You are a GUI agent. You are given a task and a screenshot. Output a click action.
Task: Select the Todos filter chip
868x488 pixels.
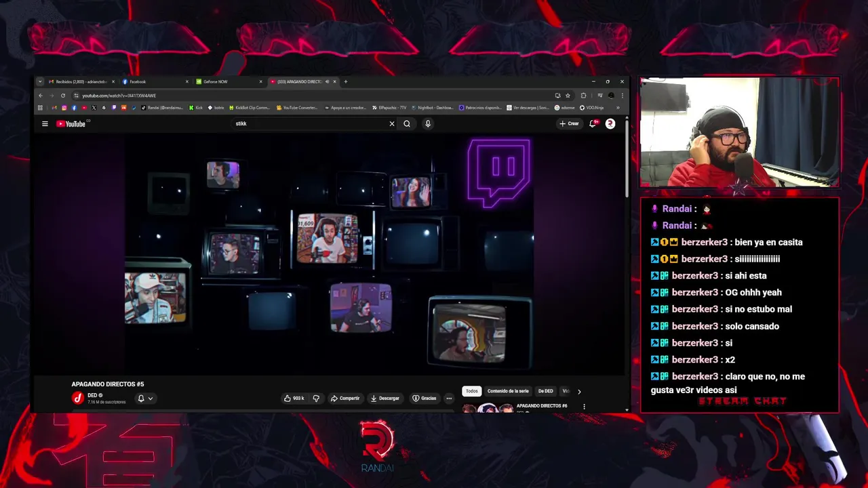[x=472, y=391]
